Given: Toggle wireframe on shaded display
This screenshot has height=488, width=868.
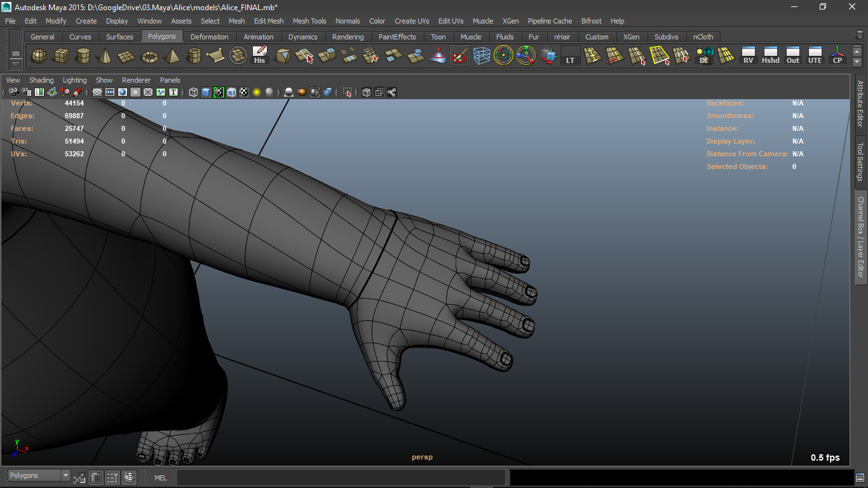Looking at the screenshot, I should click(231, 92).
